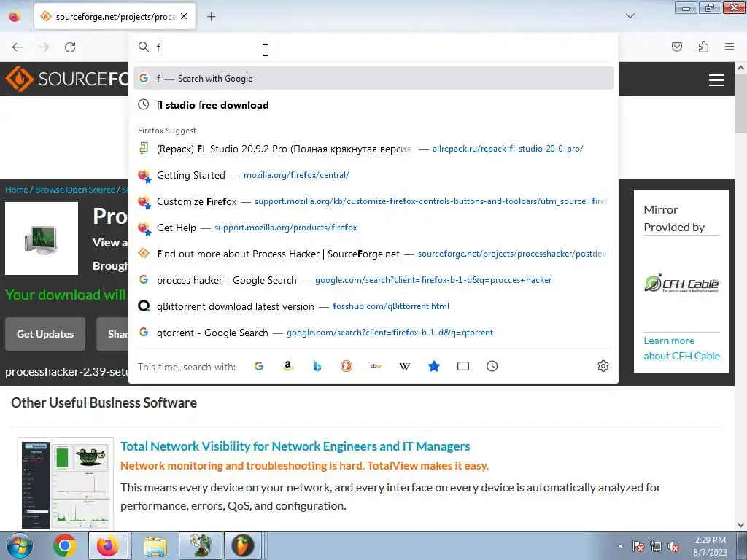Open the SourceForge hamburger menu
Screen dimensions: 747x560
click(716, 79)
